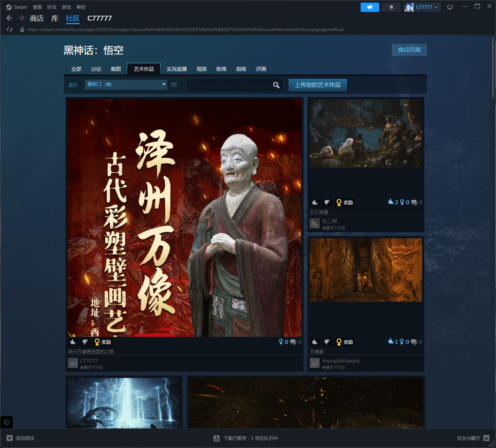Click the magnifier search icon
Screen dimensions: 496x448
[276, 85]
